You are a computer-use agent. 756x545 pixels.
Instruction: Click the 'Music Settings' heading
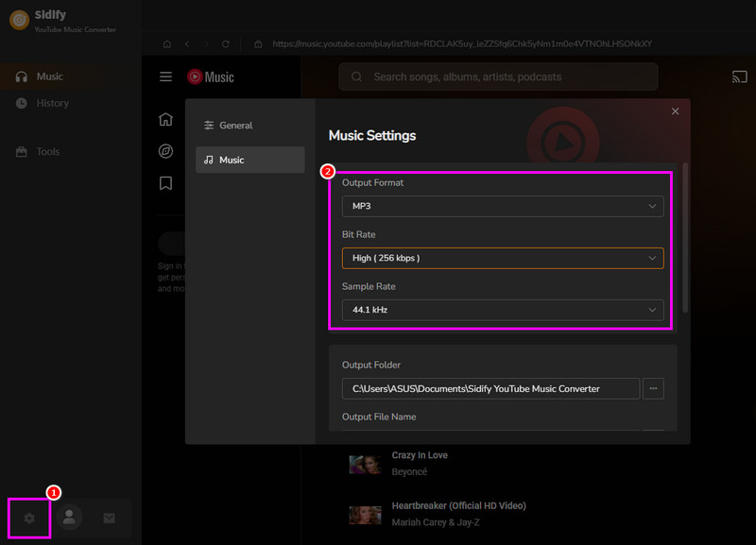[372, 135]
